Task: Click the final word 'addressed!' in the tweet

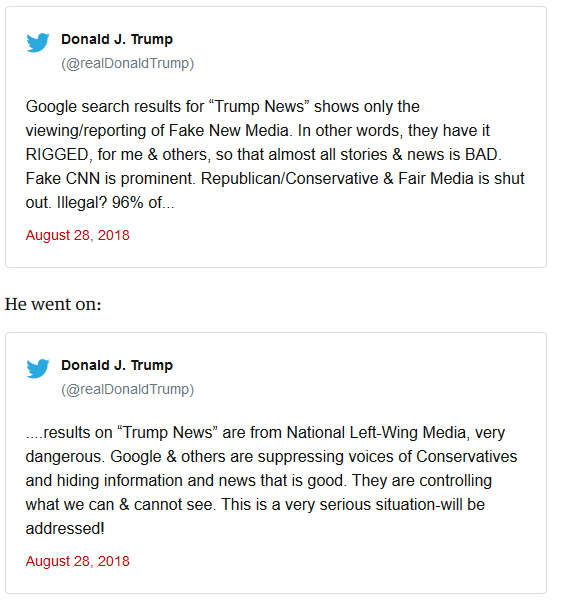Action: tap(65, 529)
